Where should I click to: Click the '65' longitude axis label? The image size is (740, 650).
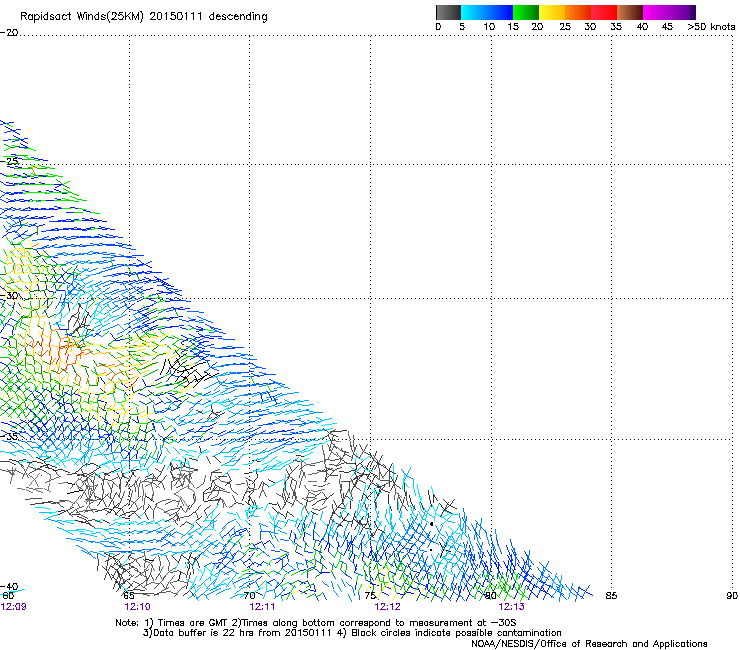click(128, 596)
